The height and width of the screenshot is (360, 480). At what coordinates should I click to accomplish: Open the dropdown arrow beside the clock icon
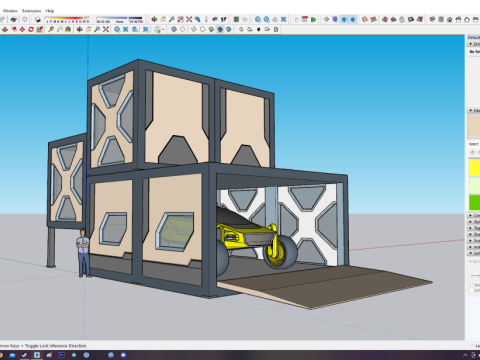(x=163, y=30)
